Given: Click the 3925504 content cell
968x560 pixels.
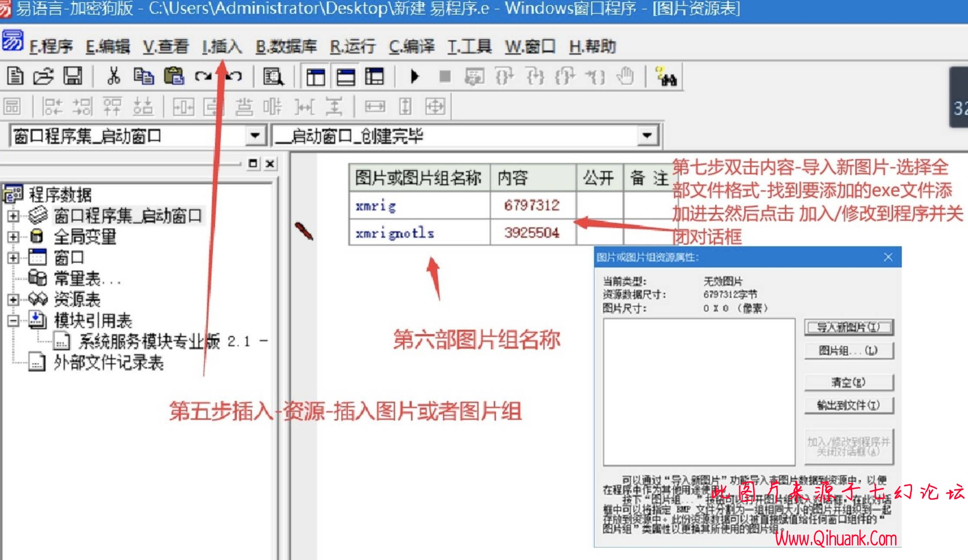Looking at the screenshot, I should (533, 233).
